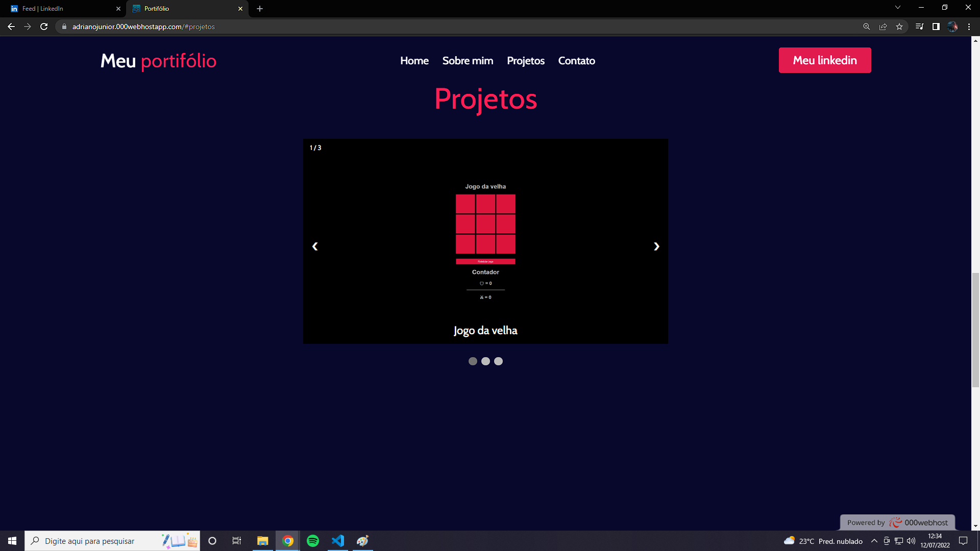Click the Meu linkedin button

pos(825,60)
